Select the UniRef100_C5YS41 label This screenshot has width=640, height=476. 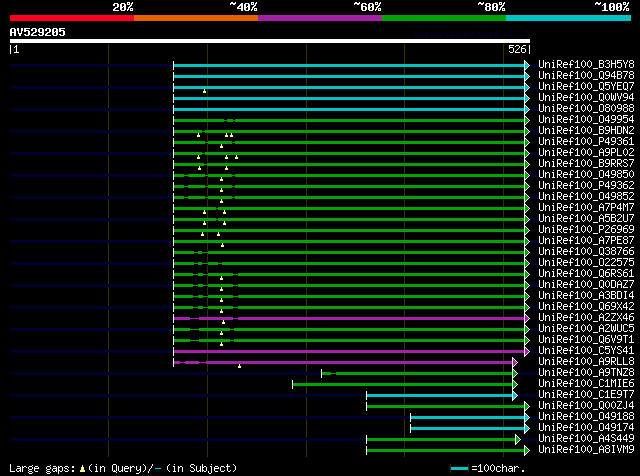586,351
